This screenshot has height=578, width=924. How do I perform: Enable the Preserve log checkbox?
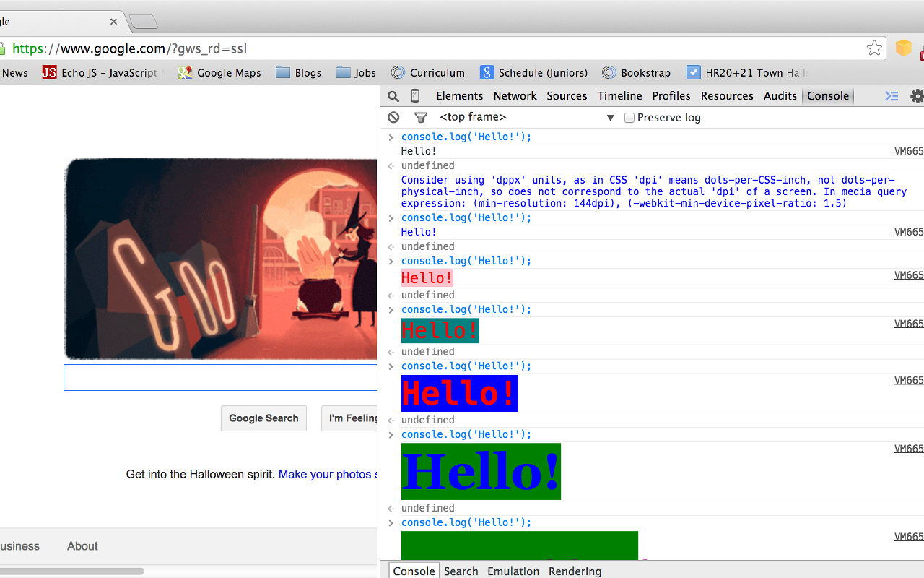click(x=629, y=118)
